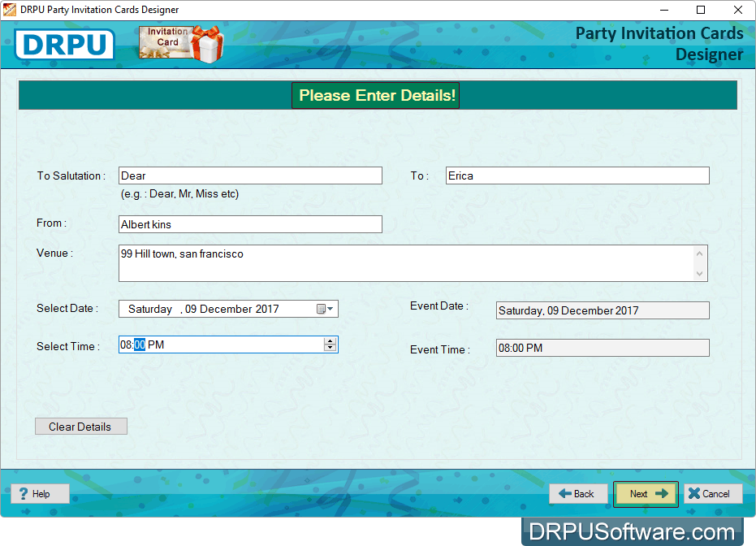Screen dimensions: 756x546
Task: Click the 'To Salutation :' label
Action: coord(71,176)
